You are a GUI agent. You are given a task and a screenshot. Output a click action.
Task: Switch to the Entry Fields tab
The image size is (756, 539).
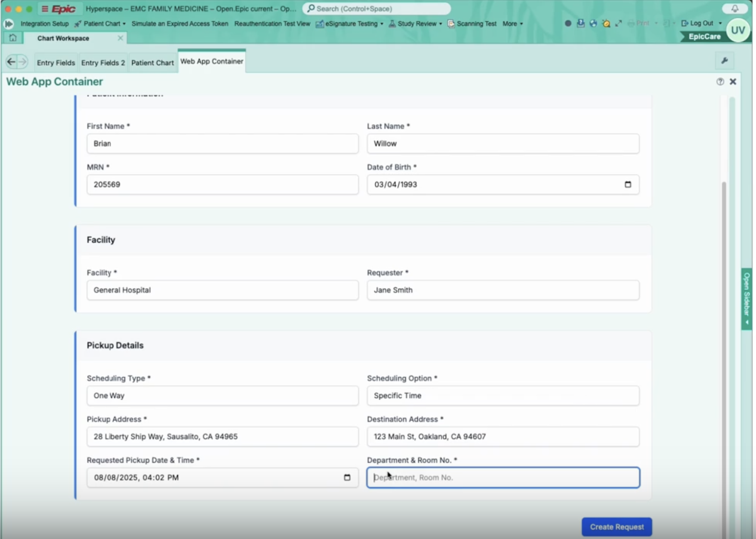coord(56,62)
